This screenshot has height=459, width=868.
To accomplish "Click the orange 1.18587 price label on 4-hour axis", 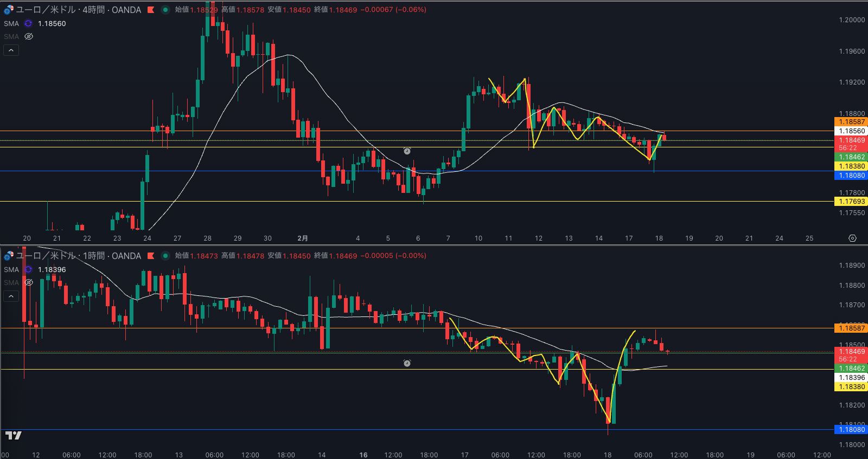I will click(x=851, y=122).
